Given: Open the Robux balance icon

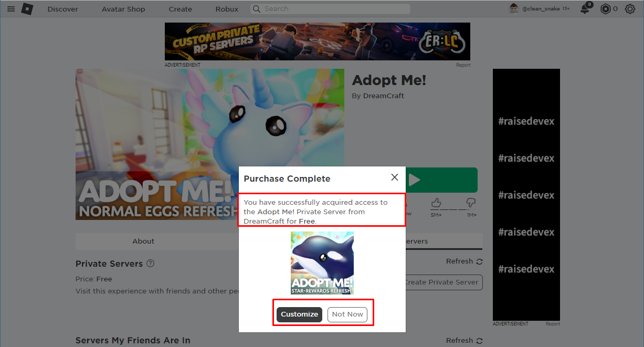Looking at the screenshot, I should [x=606, y=9].
